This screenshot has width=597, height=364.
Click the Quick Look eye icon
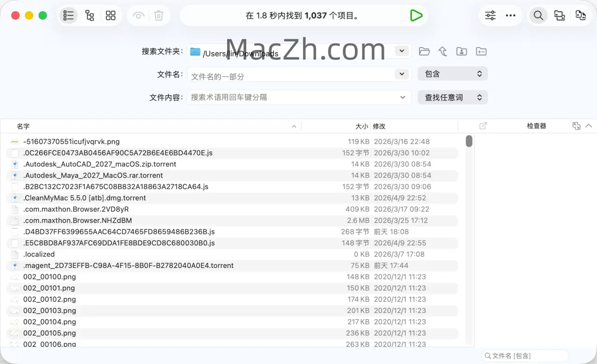[x=138, y=16]
